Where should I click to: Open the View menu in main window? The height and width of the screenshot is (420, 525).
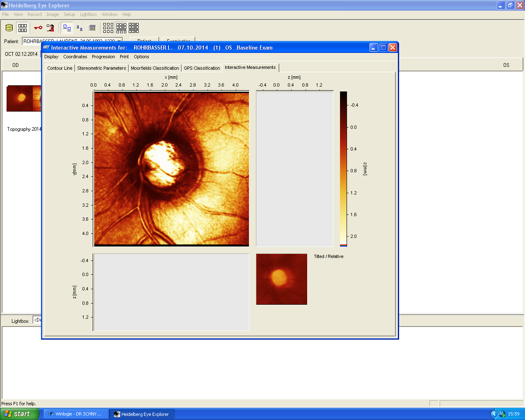pos(18,14)
